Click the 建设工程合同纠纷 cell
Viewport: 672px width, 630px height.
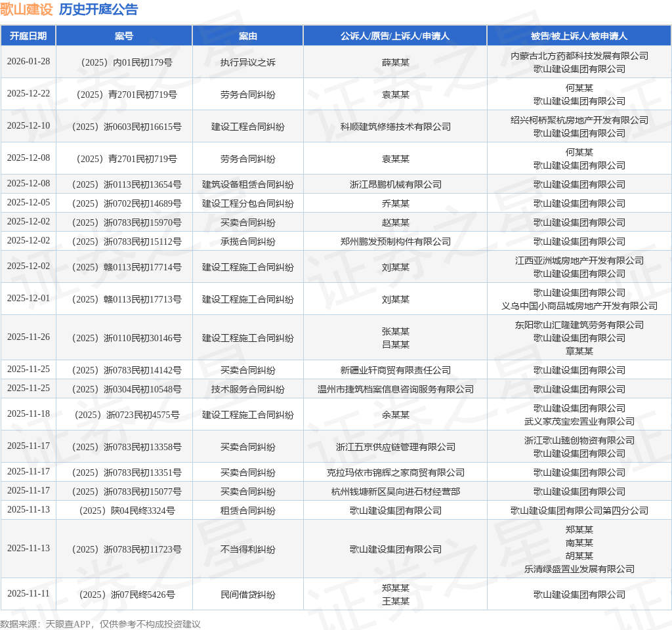pyautogui.click(x=247, y=127)
